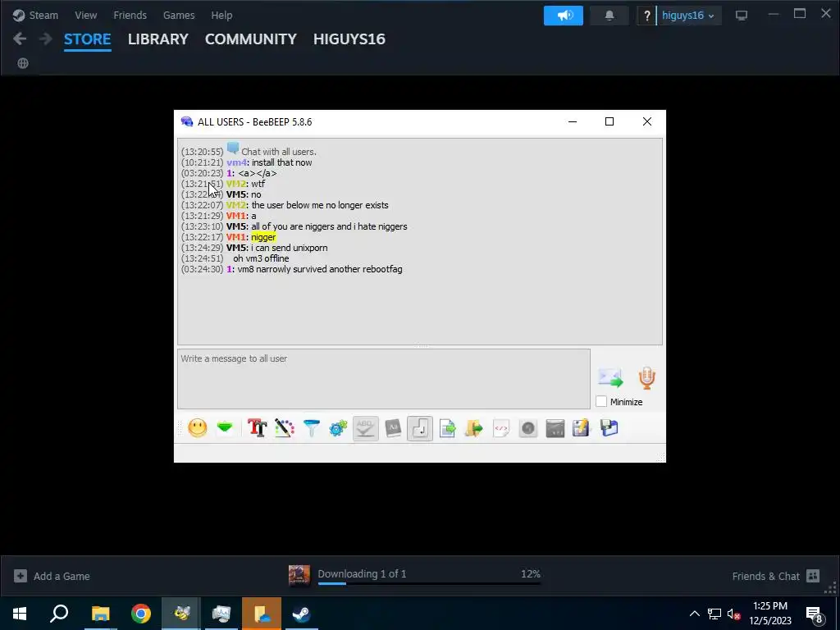840x630 pixels.
Task: Open the font color picker icon
Action: click(x=285, y=428)
